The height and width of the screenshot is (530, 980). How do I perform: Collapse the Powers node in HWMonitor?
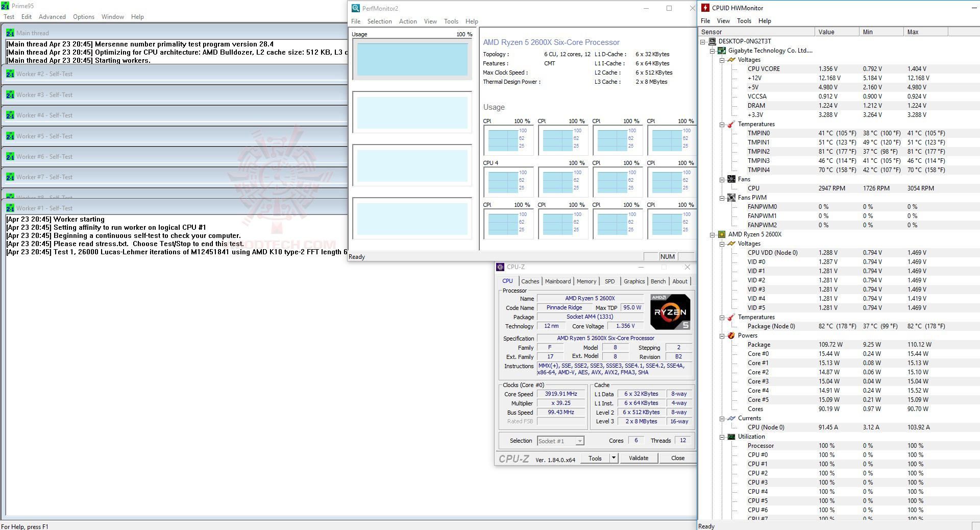click(x=722, y=335)
